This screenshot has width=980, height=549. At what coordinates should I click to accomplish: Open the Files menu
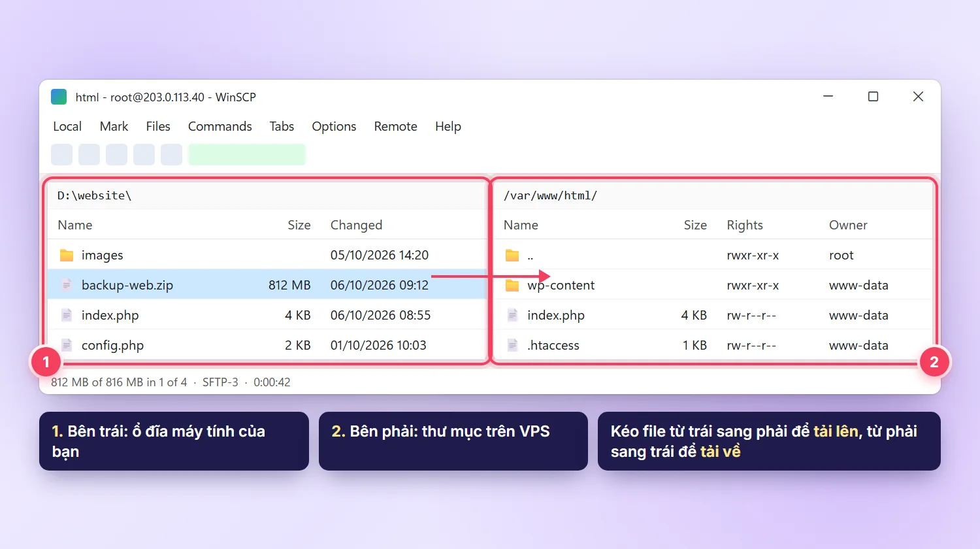(158, 126)
